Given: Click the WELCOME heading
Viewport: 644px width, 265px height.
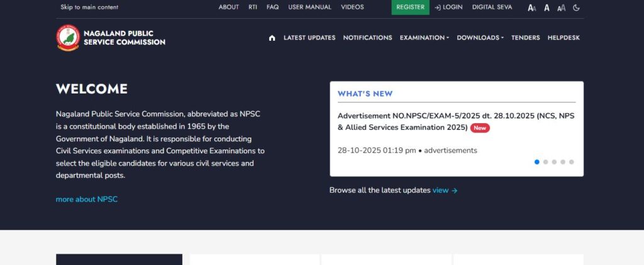Looking at the screenshot, I should click(92, 89).
